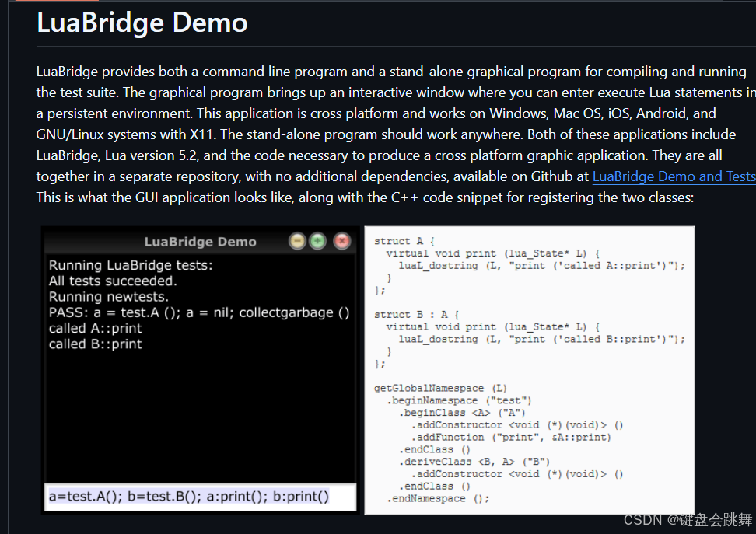Click the 'struct B : A {' code line
This screenshot has height=534, width=756.
(417, 315)
